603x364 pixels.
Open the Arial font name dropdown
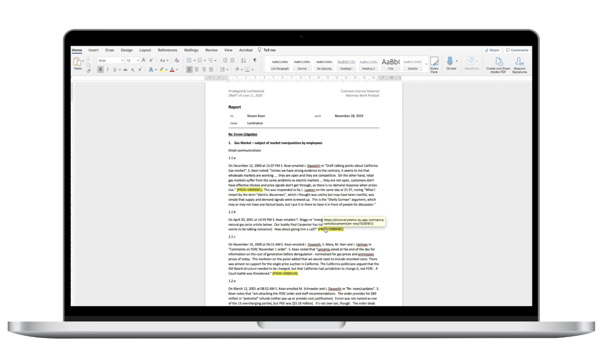click(122, 60)
